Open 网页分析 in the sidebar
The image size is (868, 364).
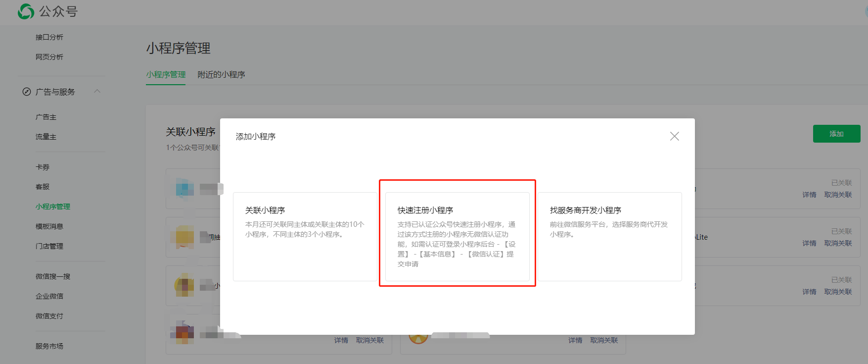(49, 57)
